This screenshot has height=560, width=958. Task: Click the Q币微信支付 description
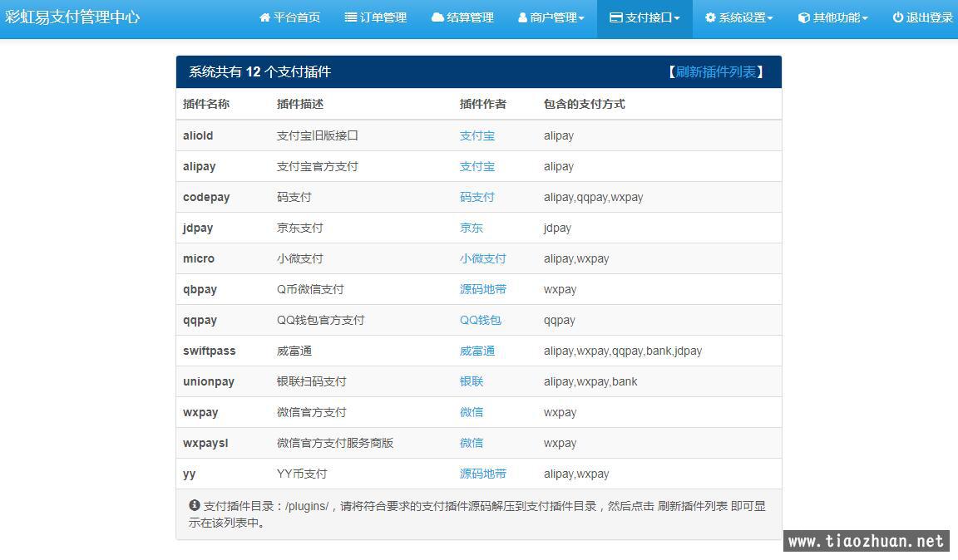(310, 289)
